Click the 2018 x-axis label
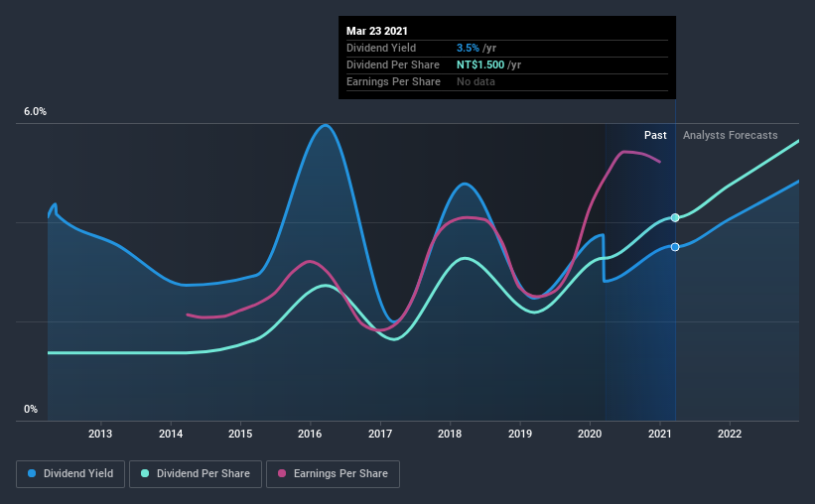Viewport: 815px width, 504px height. tap(450, 434)
